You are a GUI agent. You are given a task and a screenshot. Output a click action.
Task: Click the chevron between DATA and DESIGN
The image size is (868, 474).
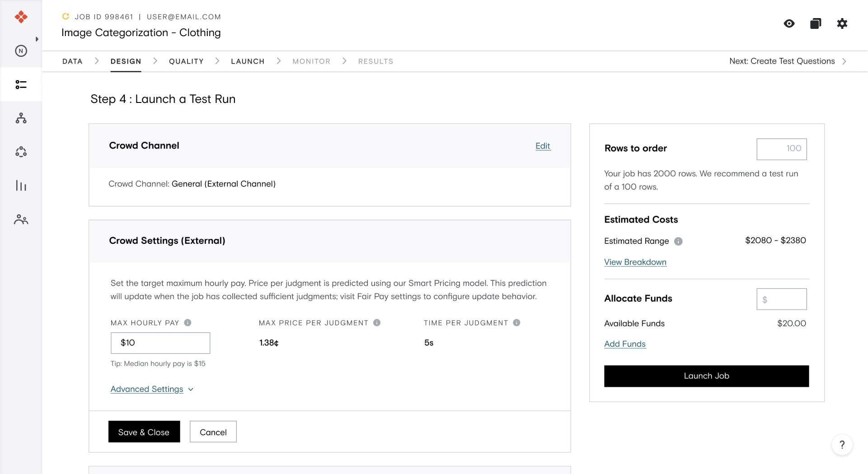97,61
